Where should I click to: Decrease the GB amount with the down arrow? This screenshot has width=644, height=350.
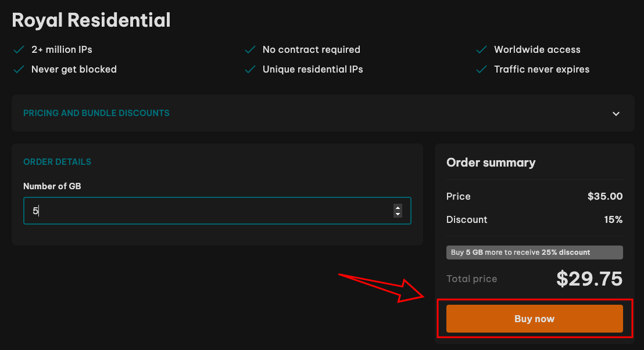[398, 214]
